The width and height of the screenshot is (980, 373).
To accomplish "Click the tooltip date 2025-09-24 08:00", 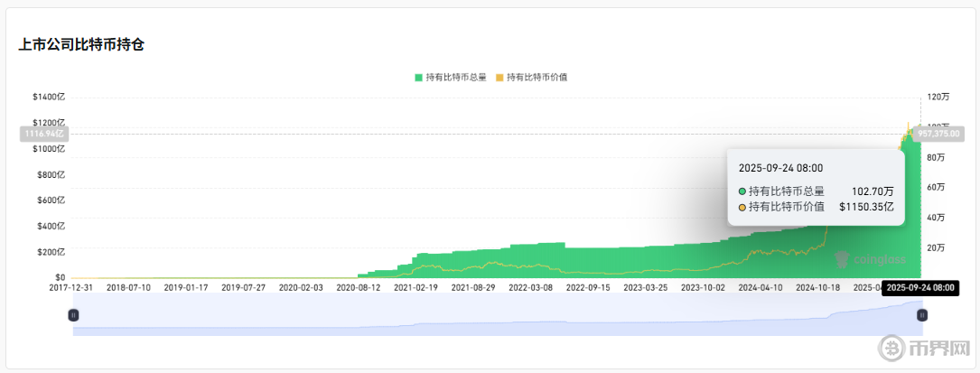I will 780,168.
